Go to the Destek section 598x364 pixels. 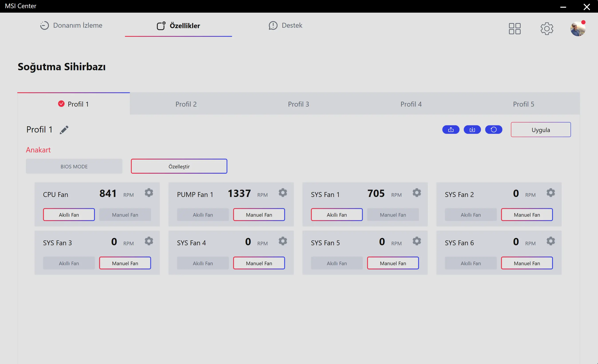tap(285, 25)
